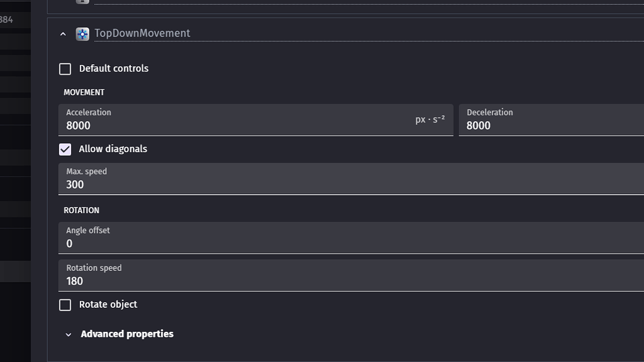Image resolution: width=644 pixels, height=362 pixels.
Task: Click the ROTATION section heading
Action: [x=81, y=211]
